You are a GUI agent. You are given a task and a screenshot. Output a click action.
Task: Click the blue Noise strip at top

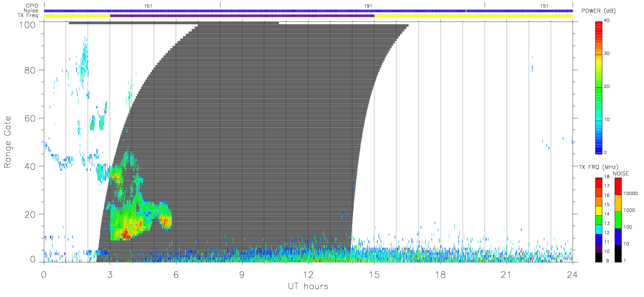click(x=308, y=10)
